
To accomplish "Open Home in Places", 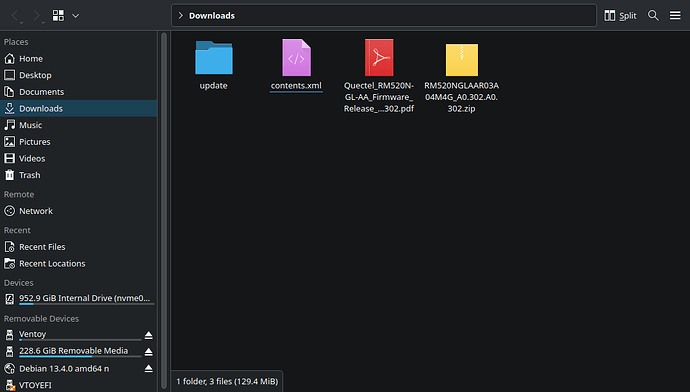I will pos(78,59).
